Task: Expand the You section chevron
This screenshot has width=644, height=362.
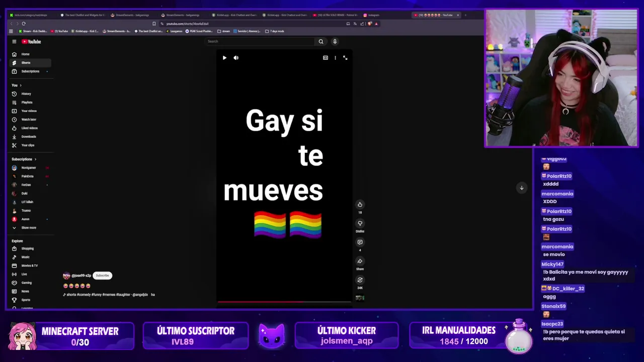Action: pyautogui.click(x=21, y=85)
